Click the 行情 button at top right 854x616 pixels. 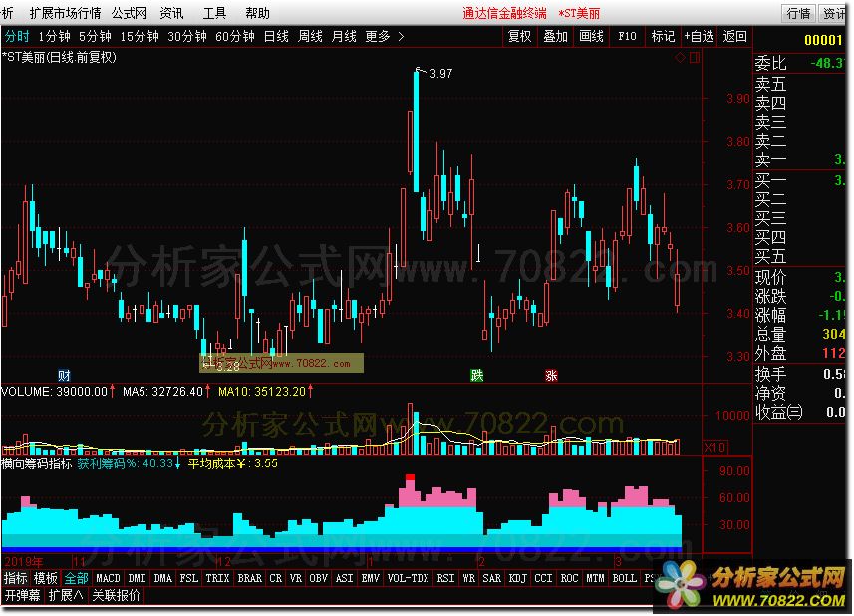798,14
